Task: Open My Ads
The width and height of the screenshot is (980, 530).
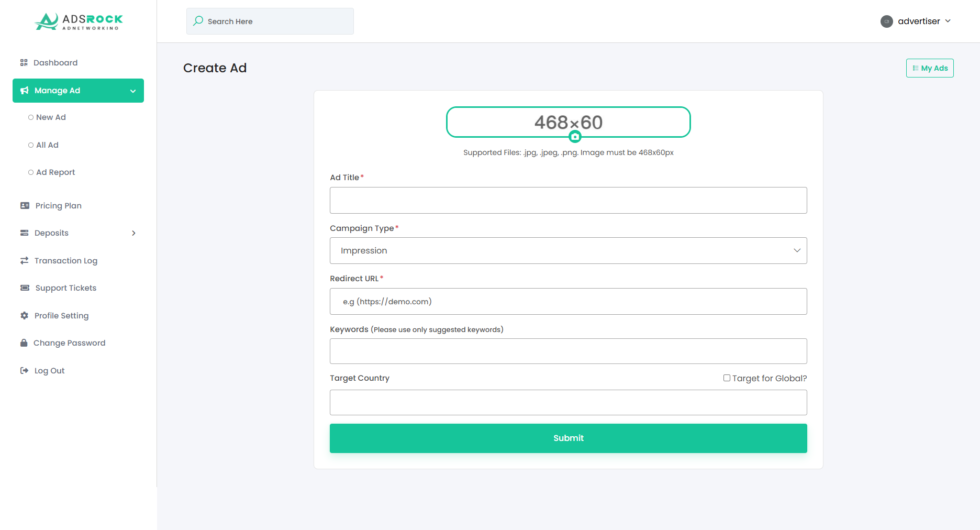Action: click(930, 68)
